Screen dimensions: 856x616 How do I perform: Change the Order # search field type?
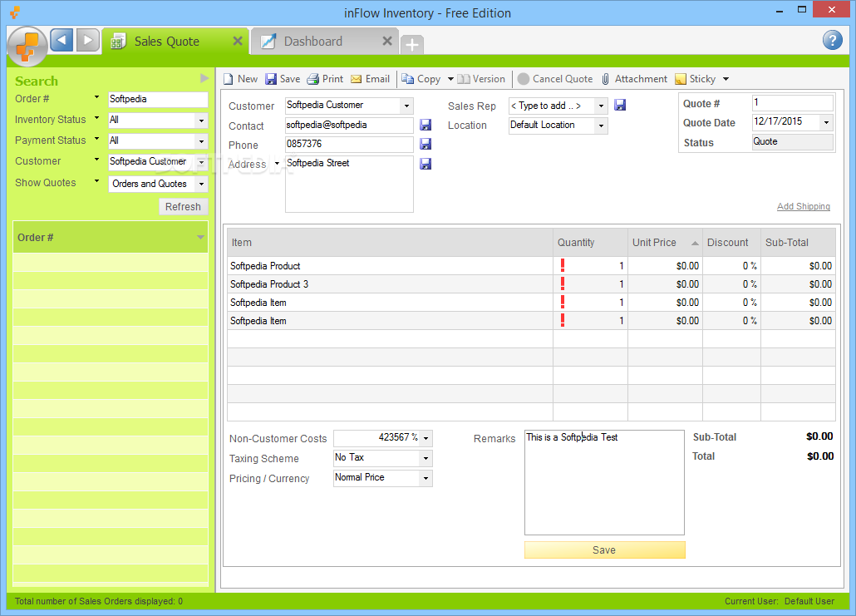(x=96, y=97)
